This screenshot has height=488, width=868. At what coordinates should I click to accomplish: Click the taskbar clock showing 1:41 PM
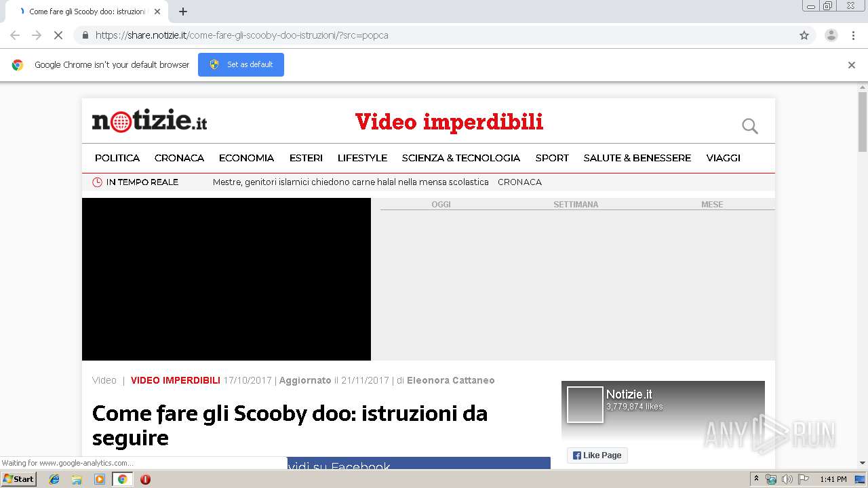[x=833, y=479]
